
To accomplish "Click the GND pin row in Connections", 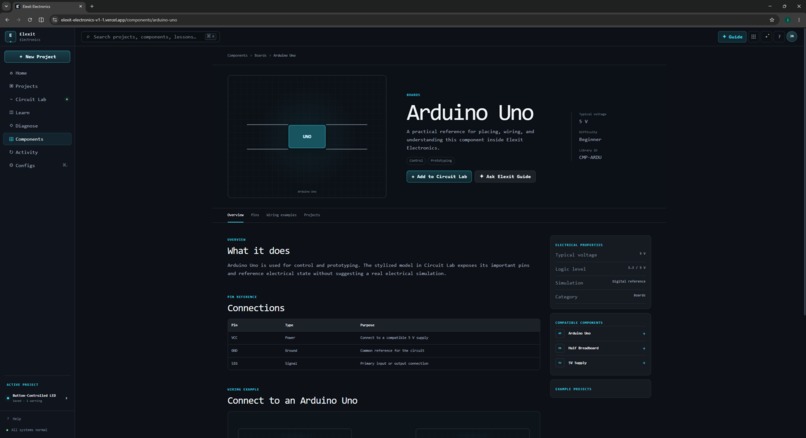I will pos(383,351).
